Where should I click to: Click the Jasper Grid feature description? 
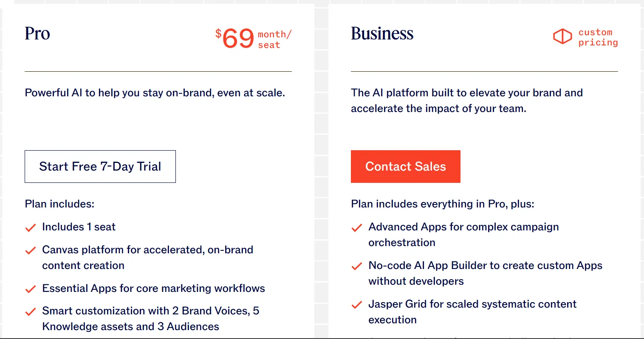(x=472, y=311)
